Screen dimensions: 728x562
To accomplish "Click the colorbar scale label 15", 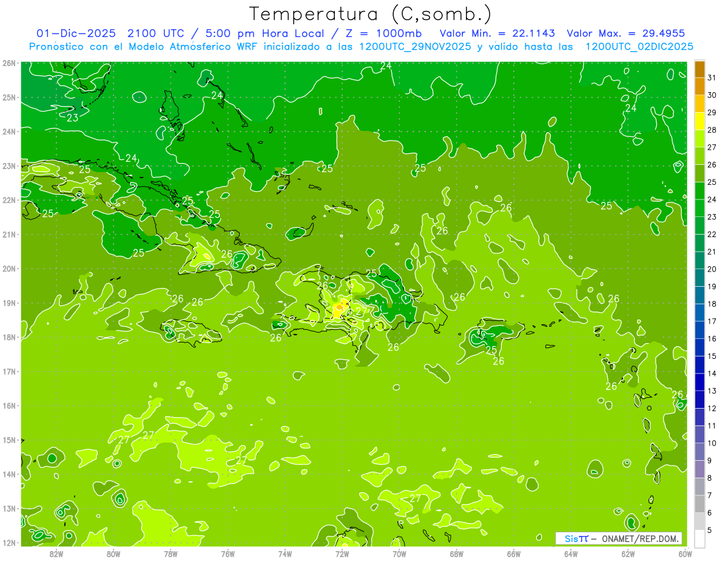I will [712, 356].
